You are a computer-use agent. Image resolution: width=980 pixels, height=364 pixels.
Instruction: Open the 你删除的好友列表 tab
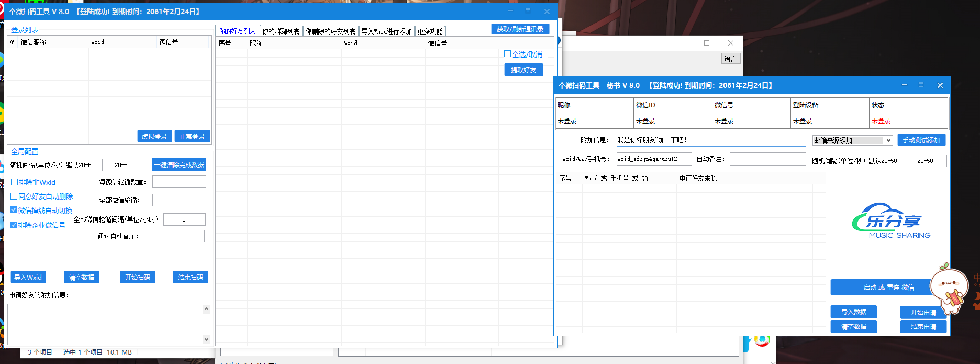point(330,31)
